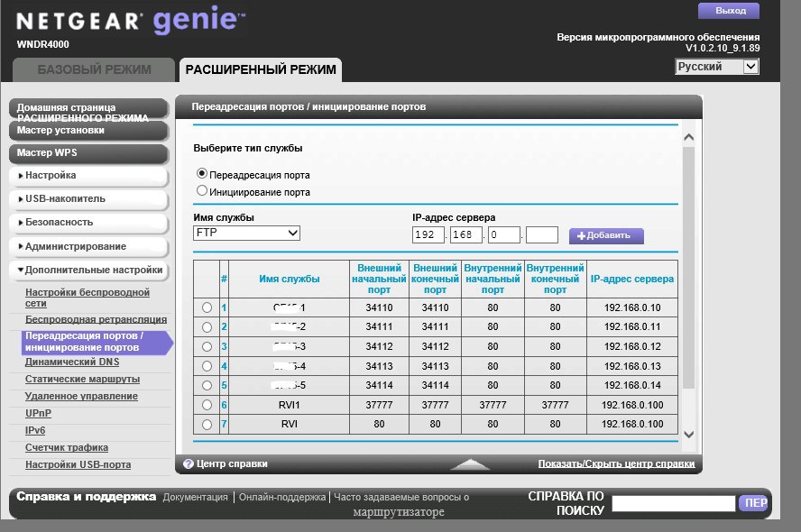Click the NETGEAR genie logo
The image size is (801, 532).
(132, 20)
